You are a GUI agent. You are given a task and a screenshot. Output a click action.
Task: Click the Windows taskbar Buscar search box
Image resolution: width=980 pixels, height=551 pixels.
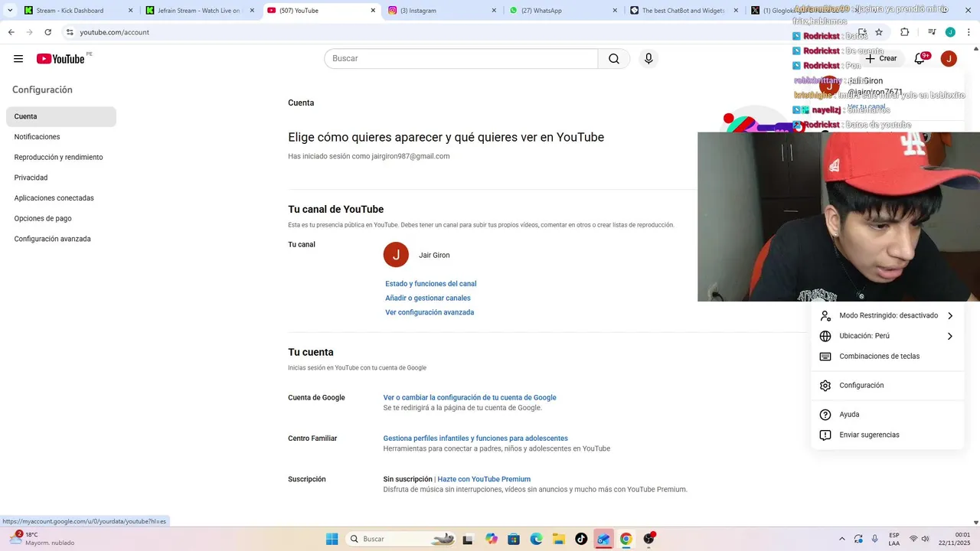[401, 539]
